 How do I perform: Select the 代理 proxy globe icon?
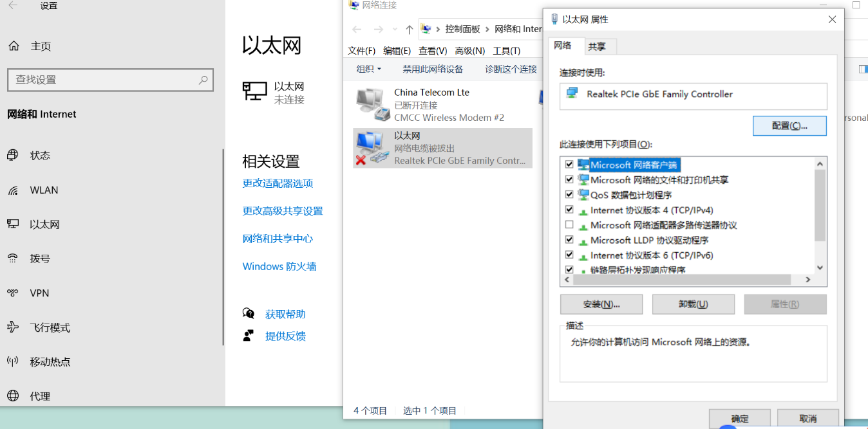(x=13, y=396)
